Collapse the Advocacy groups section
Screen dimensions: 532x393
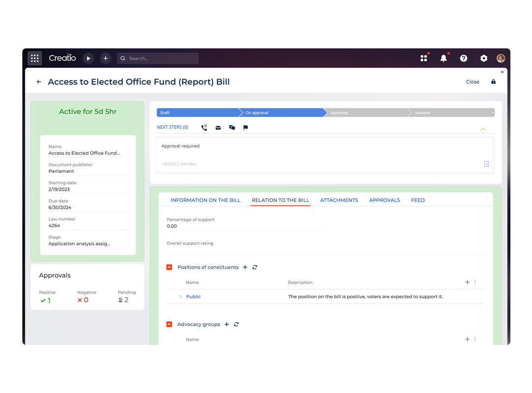pyautogui.click(x=169, y=324)
